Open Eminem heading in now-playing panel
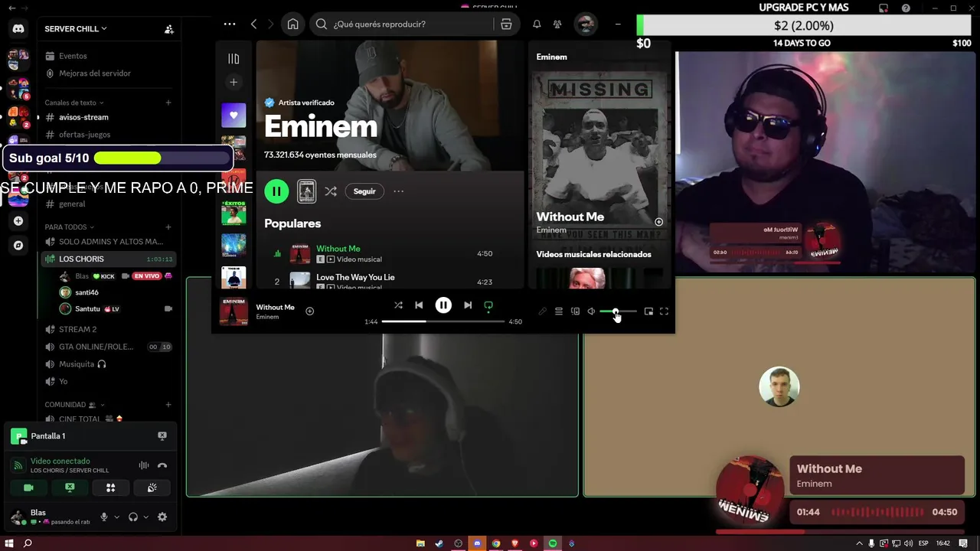This screenshot has height=551, width=980. coord(552,57)
